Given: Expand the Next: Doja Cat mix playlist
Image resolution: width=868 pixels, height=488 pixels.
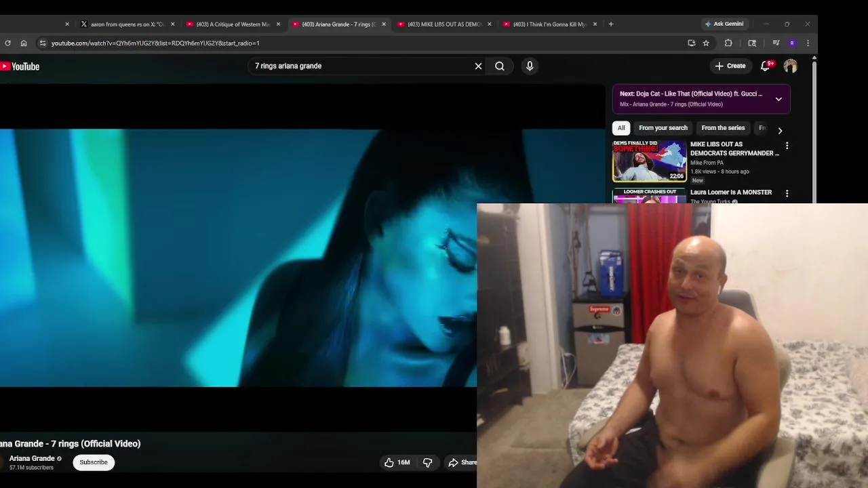Looking at the screenshot, I should pyautogui.click(x=778, y=99).
